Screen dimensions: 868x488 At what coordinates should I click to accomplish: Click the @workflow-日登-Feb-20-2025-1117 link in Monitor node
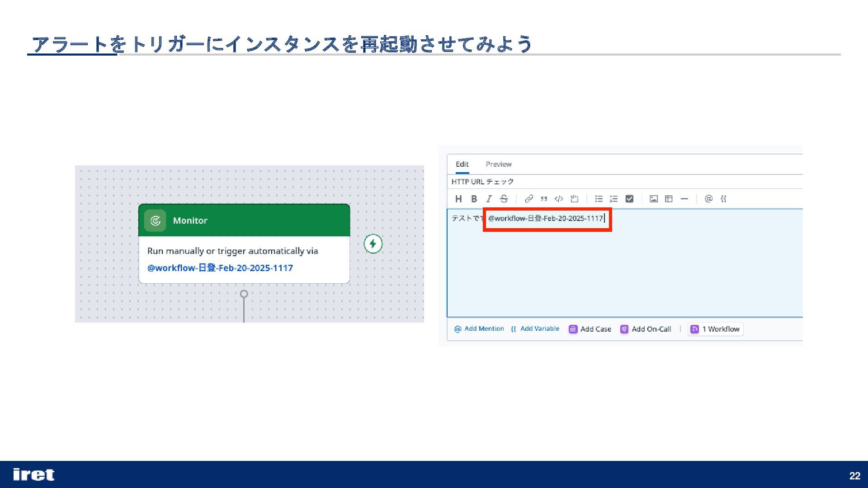click(220, 268)
